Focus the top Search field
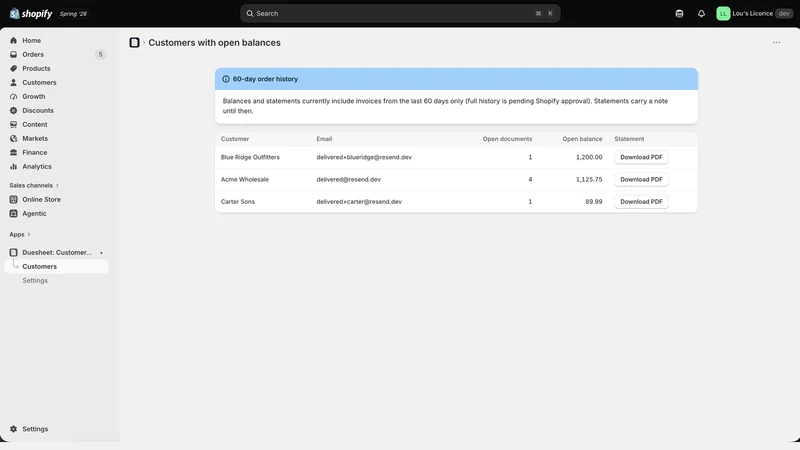The height and width of the screenshot is (450, 800). coord(400,14)
